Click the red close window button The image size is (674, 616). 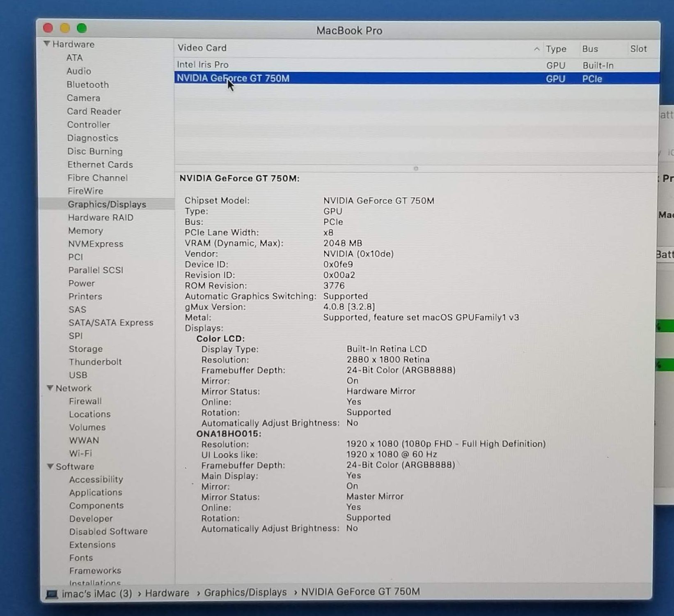[48, 28]
